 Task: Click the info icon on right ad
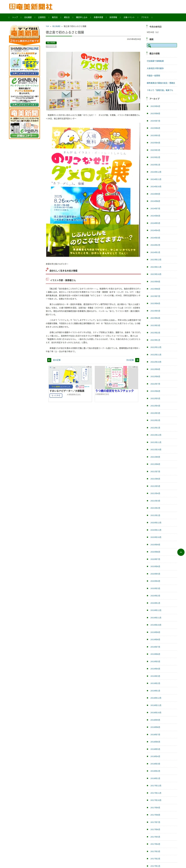coord(137,367)
